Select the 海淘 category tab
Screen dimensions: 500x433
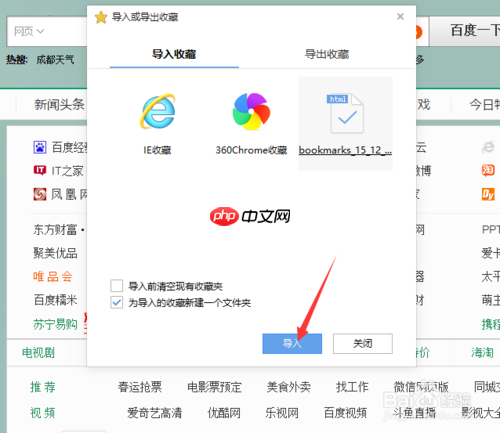482,353
